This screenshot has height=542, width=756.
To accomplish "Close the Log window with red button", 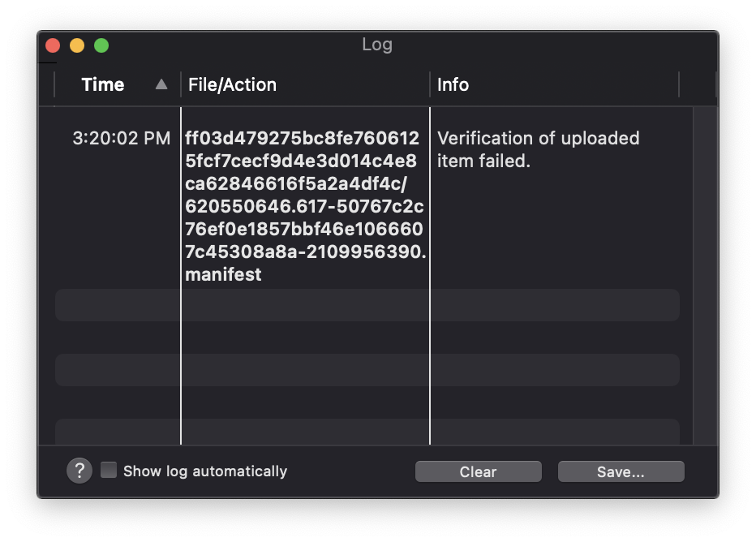I will [x=53, y=45].
